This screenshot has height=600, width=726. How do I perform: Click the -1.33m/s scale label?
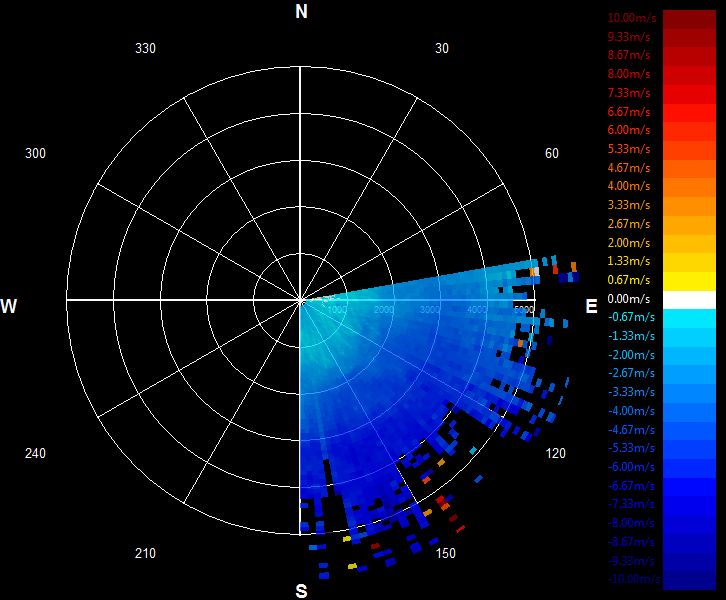[631, 336]
